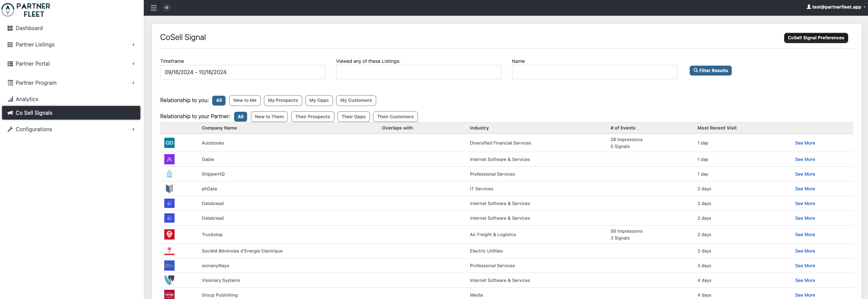This screenshot has height=299, width=868.
Task: Switch theme with the sun icon
Action: 167,8
